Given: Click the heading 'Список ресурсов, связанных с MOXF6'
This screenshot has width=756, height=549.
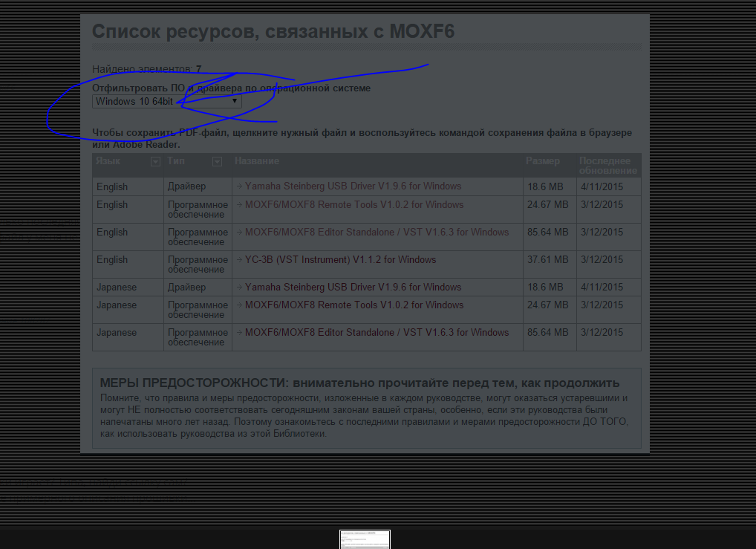Looking at the screenshot, I should [273, 31].
